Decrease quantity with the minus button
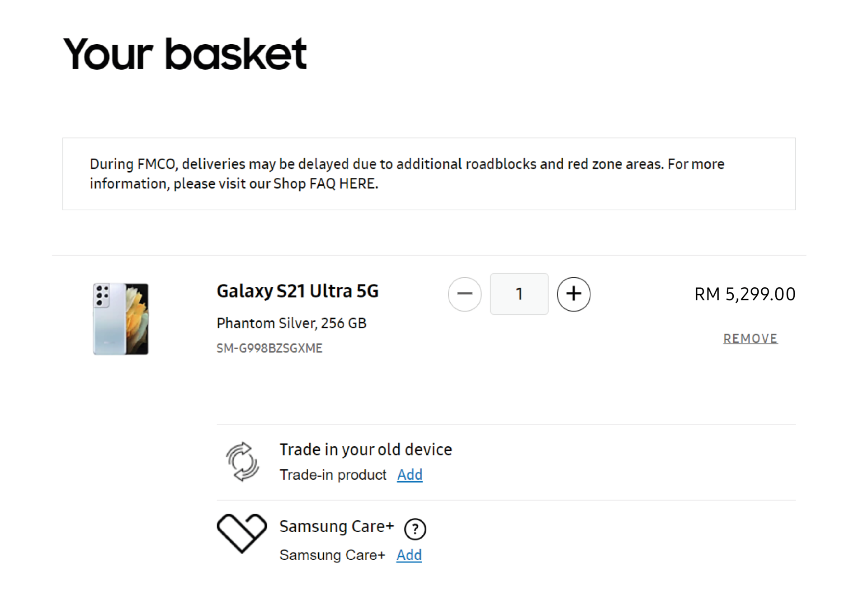 pyautogui.click(x=464, y=294)
